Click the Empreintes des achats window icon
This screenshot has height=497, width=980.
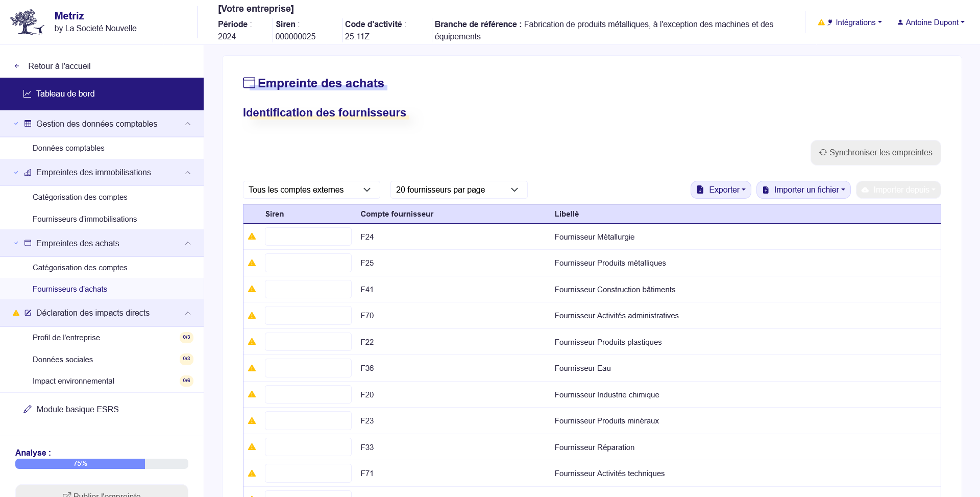[x=28, y=243]
